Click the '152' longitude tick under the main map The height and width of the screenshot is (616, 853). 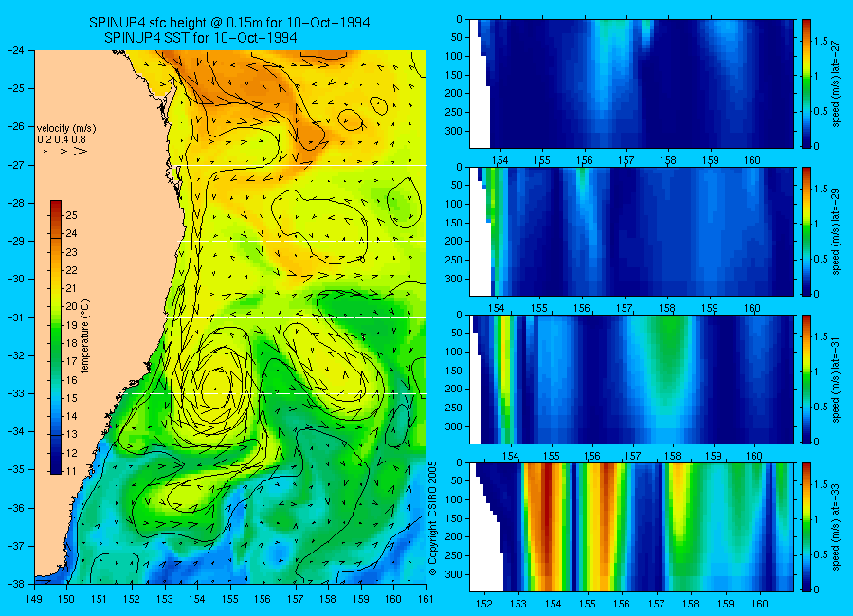[x=133, y=599]
